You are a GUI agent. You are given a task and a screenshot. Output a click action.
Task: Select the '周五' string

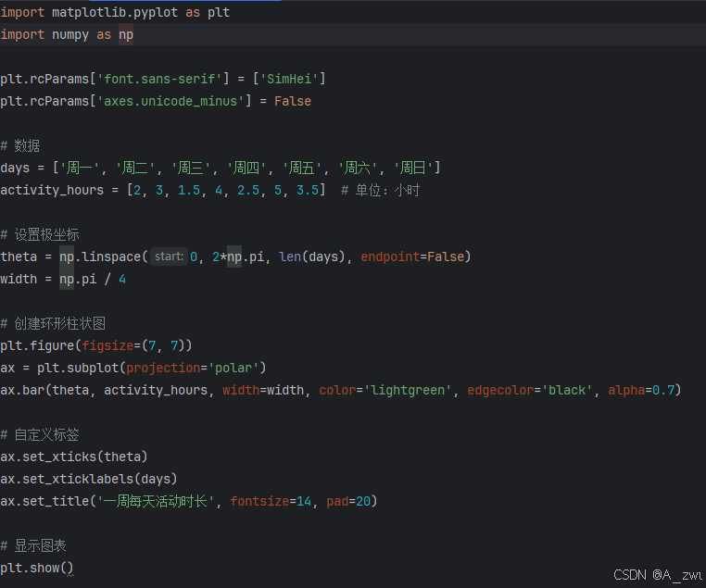(302, 168)
